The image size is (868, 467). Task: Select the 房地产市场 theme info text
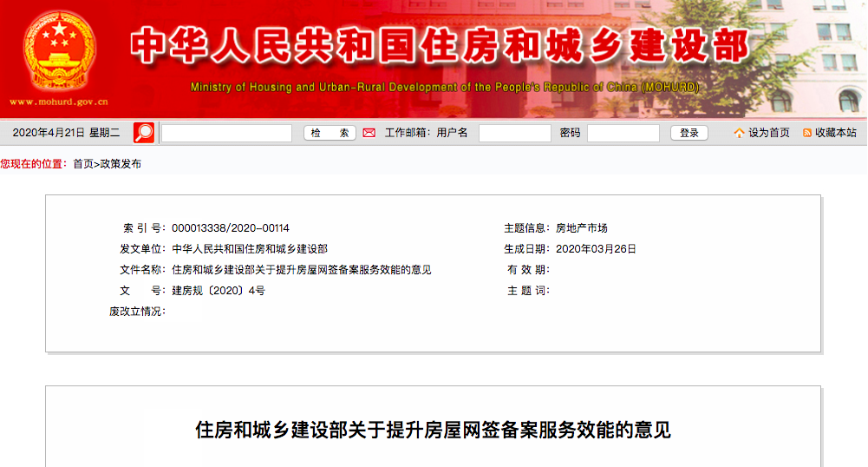pyautogui.click(x=581, y=228)
